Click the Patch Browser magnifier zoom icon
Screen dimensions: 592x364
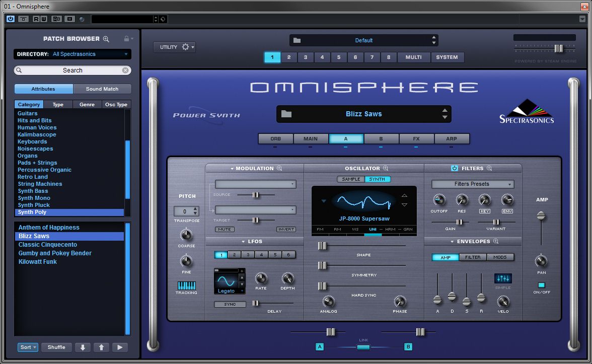tap(106, 39)
